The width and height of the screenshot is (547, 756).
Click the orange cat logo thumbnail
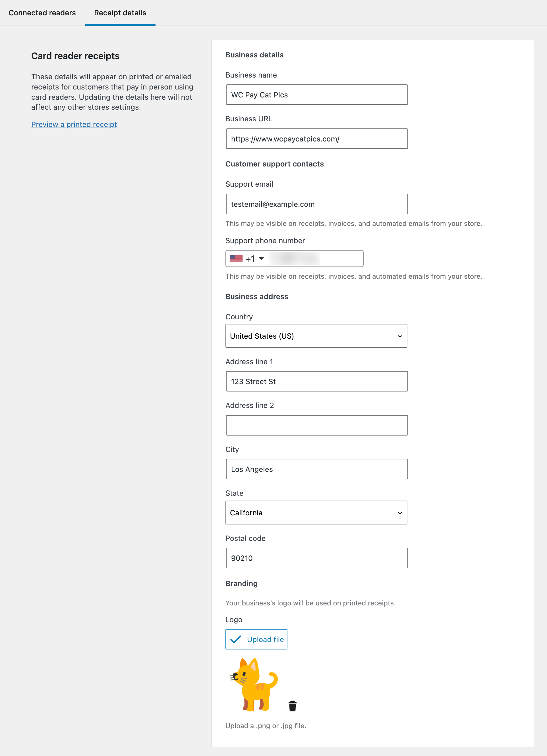click(x=254, y=685)
